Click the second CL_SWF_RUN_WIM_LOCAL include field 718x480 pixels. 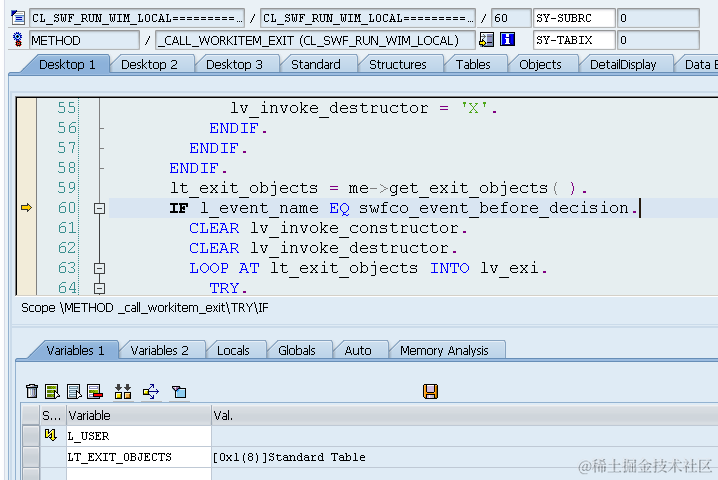click(368, 18)
